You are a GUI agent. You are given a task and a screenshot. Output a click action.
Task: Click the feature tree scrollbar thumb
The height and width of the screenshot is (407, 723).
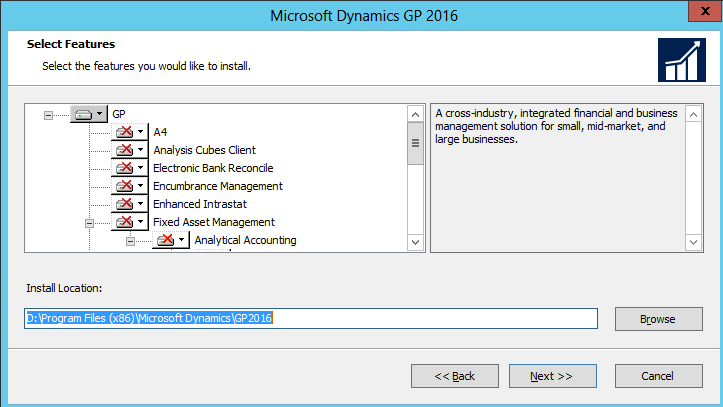pos(415,143)
